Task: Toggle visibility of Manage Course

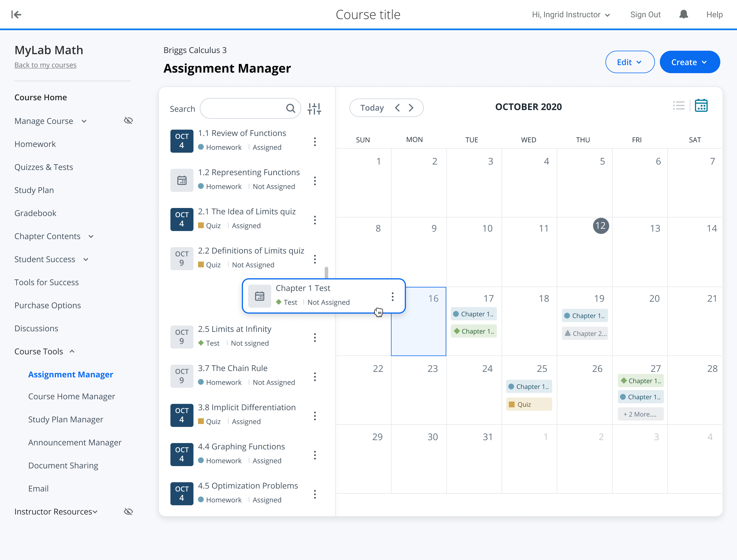Action: click(x=128, y=121)
